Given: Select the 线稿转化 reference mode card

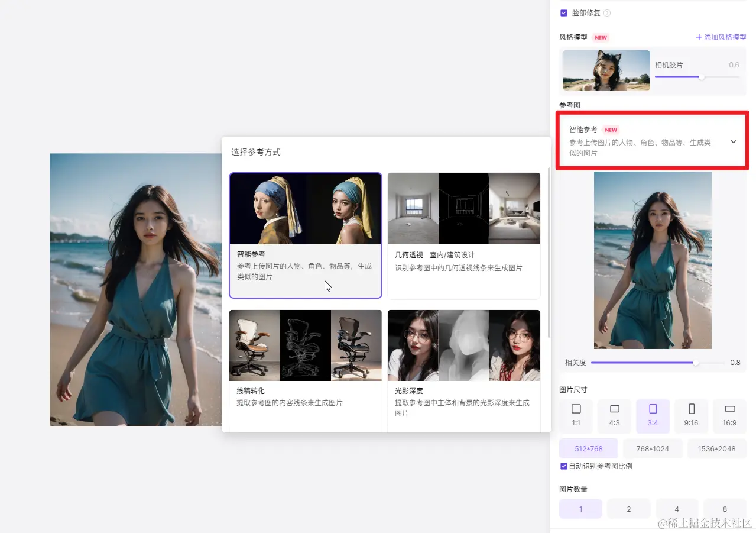Looking at the screenshot, I should click(x=306, y=370).
